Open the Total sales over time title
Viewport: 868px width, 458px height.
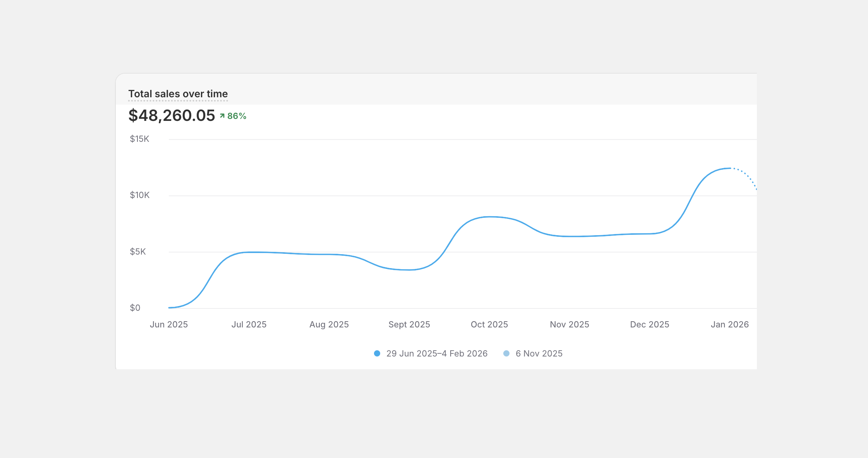click(178, 94)
